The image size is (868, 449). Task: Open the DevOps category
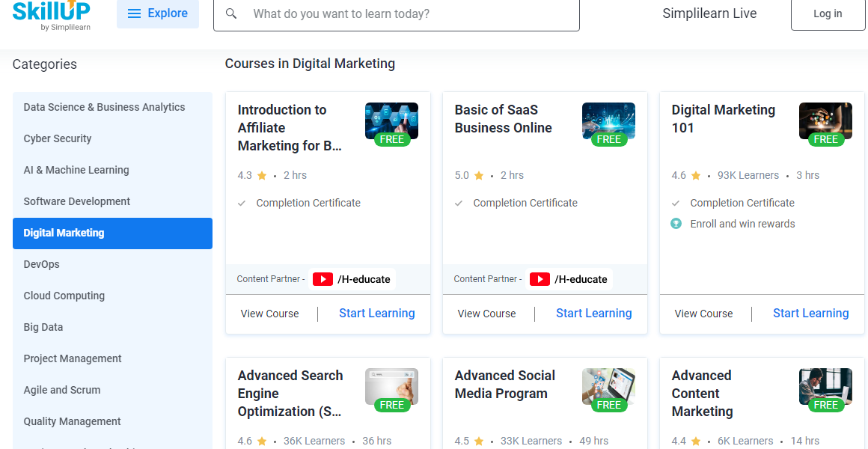[x=41, y=264]
